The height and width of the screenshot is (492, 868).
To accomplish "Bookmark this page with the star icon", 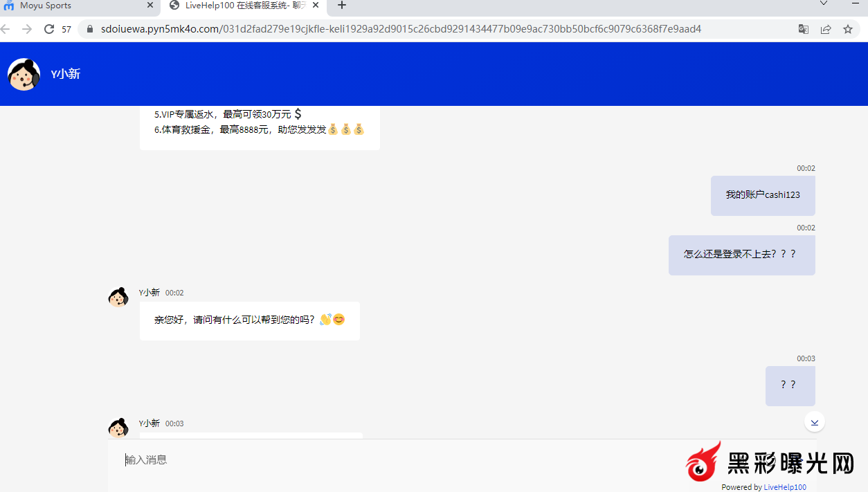I will coord(848,29).
